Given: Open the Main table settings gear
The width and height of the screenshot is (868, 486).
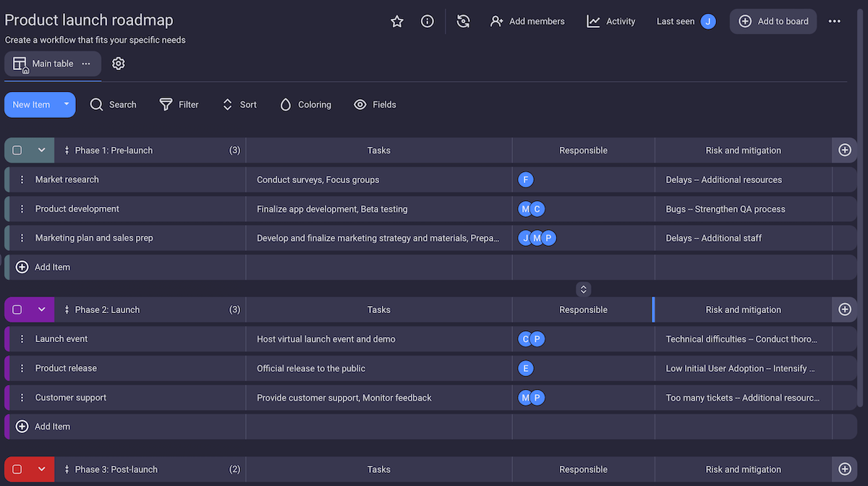Looking at the screenshot, I should tap(118, 63).
